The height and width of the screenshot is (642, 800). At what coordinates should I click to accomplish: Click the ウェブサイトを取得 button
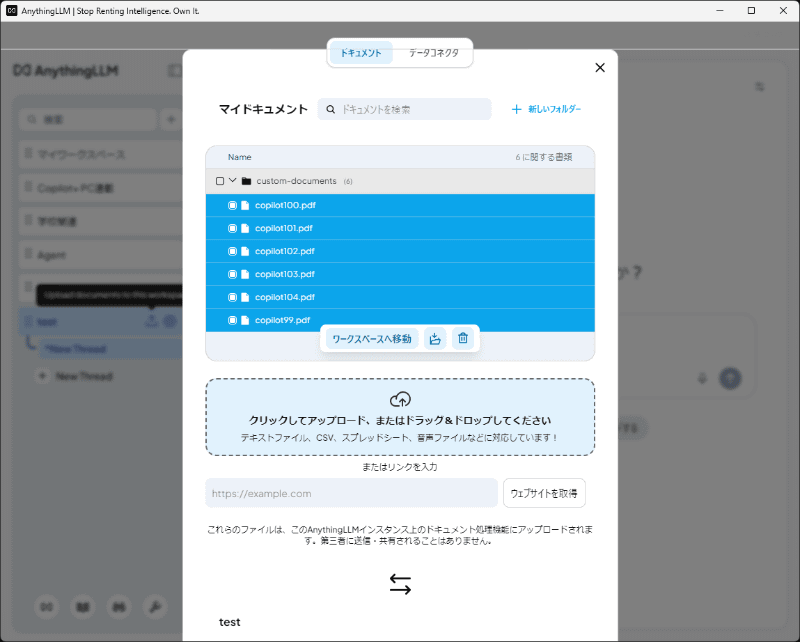tap(544, 493)
